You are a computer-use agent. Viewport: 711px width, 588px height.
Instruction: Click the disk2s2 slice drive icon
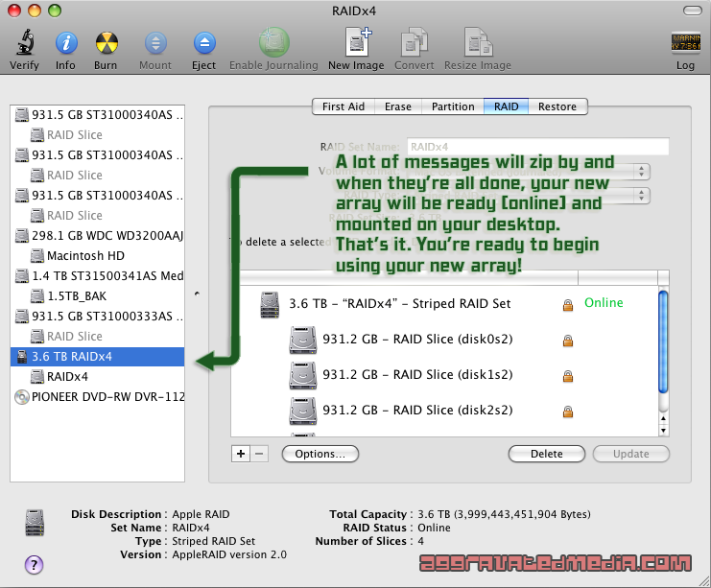coord(303,411)
